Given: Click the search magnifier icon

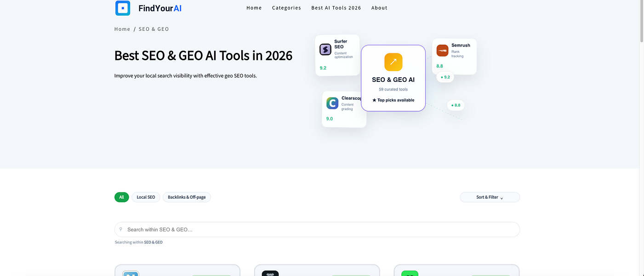Looking at the screenshot, I should tap(121, 229).
